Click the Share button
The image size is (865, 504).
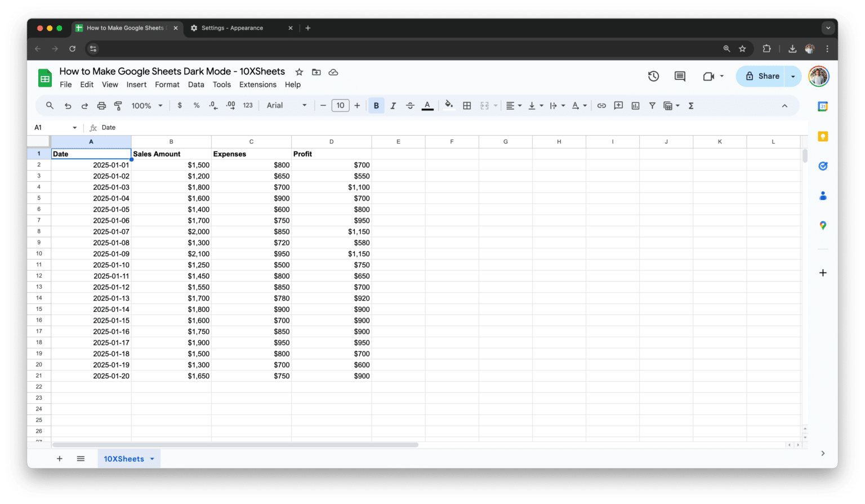pyautogui.click(x=761, y=76)
